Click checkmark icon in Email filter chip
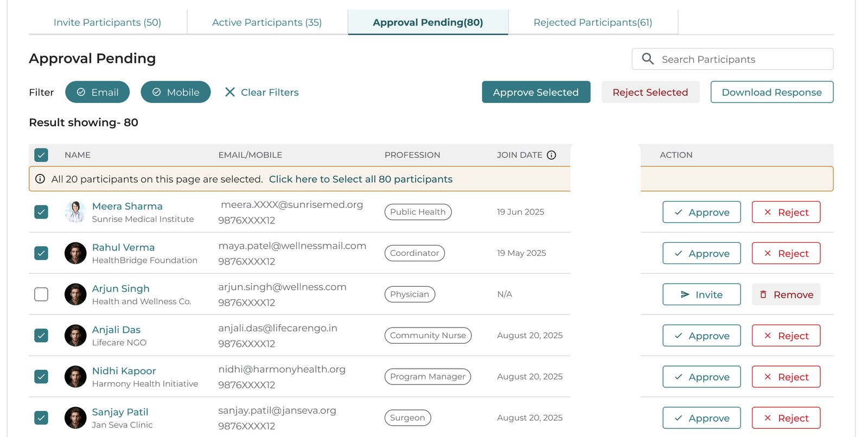 click(x=81, y=92)
